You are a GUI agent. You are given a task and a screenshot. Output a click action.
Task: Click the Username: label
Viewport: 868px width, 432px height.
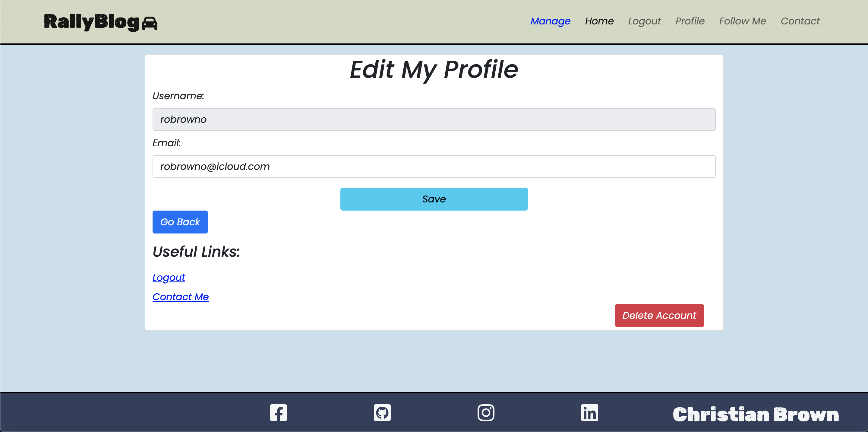tap(178, 96)
